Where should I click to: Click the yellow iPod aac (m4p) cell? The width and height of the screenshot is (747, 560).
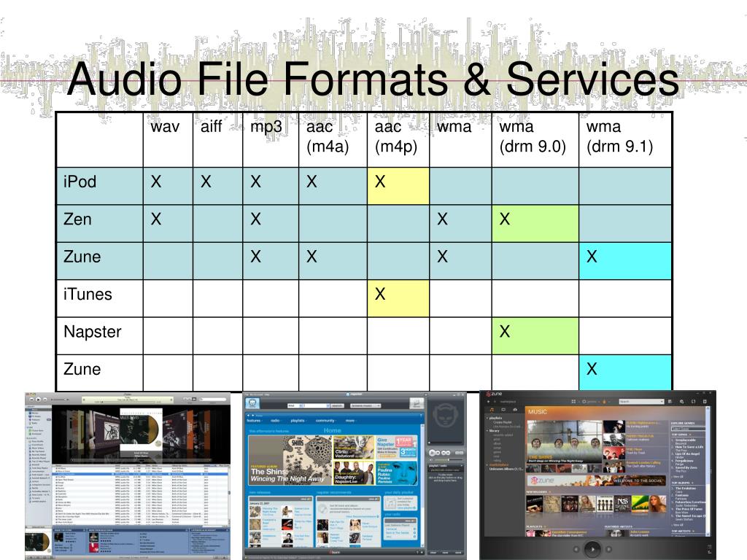[398, 186]
